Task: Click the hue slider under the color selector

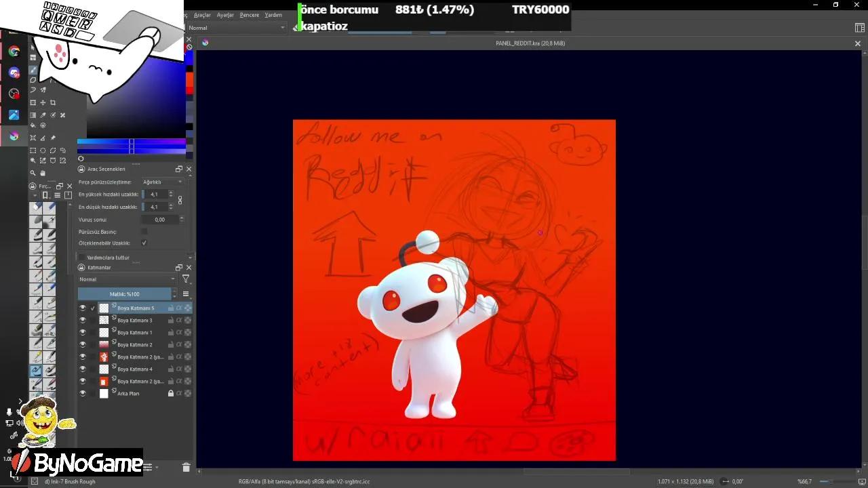Action: point(132,142)
